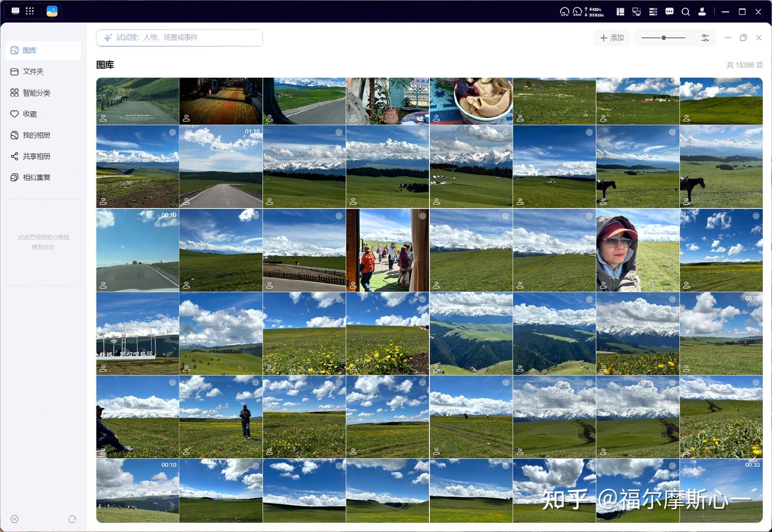Open the ice cream bowl photo
This screenshot has height=532, width=772.
point(471,101)
